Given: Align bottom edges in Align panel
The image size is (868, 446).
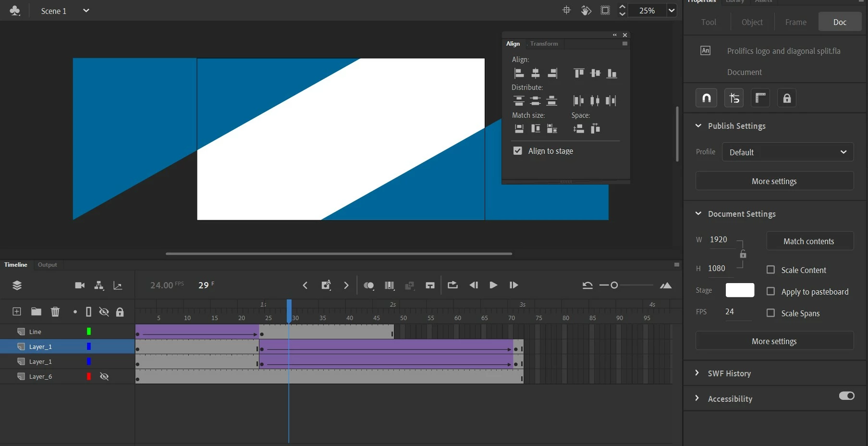Looking at the screenshot, I should coord(611,73).
